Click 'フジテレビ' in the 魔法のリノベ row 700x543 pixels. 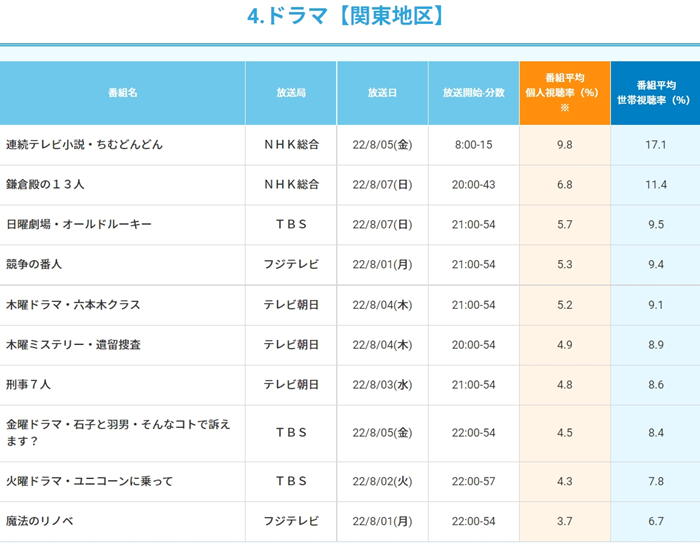point(292,521)
